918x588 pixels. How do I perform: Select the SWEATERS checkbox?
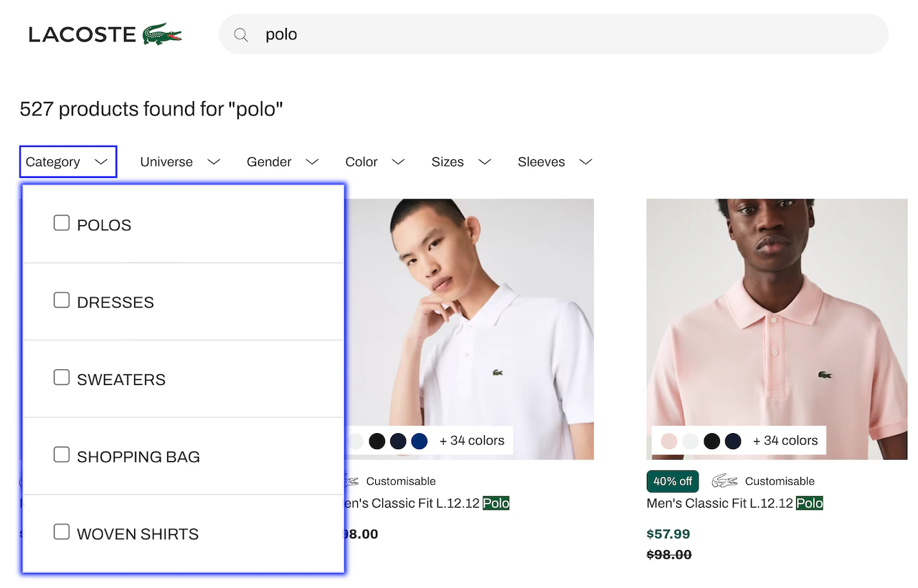pyautogui.click(x=61, y=376)
